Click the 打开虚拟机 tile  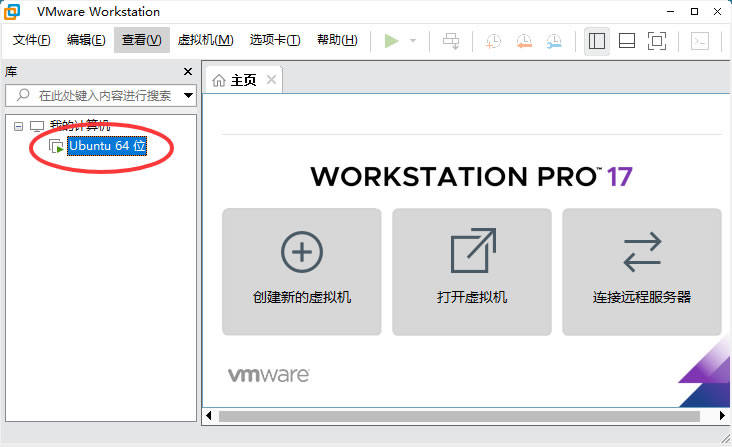click(472, 271)
